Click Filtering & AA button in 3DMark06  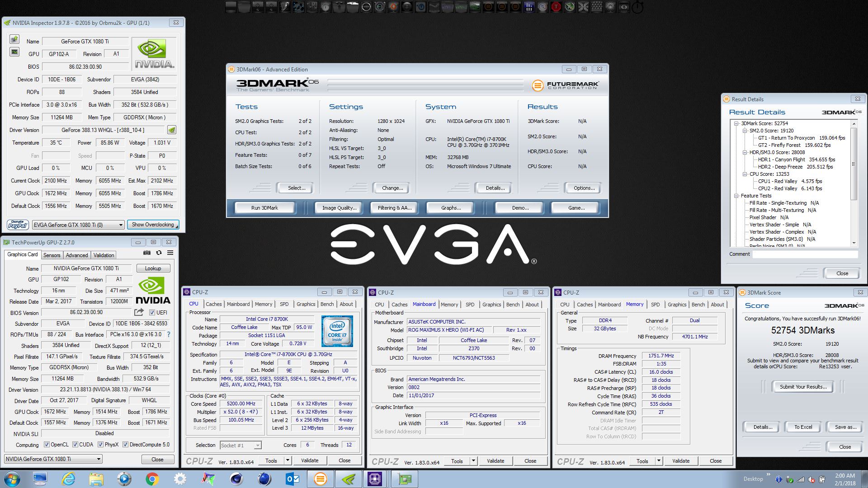pyautogui.click(x=395, y=208)
